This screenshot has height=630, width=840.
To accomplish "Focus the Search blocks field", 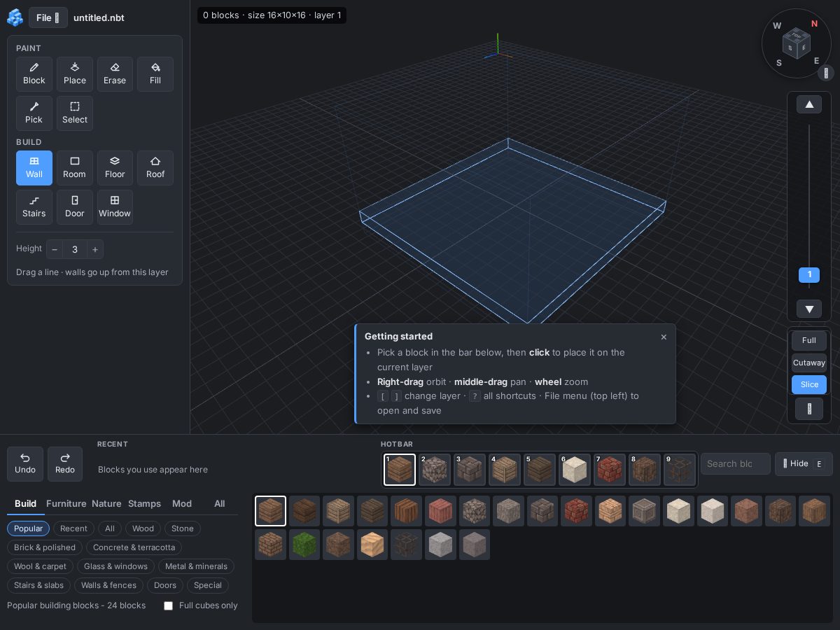I will (736, 464).
